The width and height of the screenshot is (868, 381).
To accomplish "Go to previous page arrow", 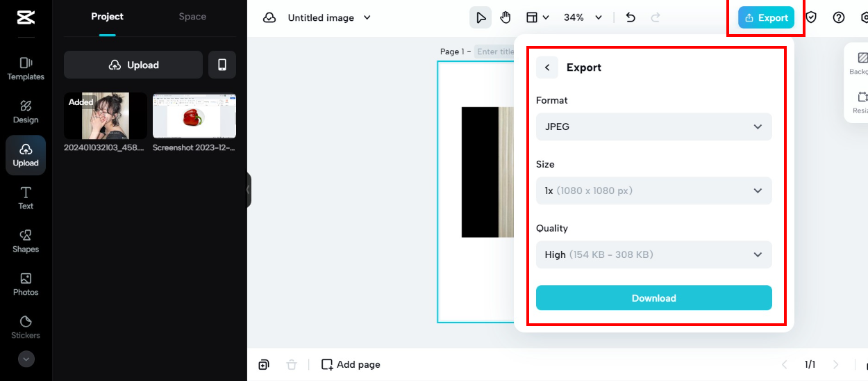I will (785, 364).
